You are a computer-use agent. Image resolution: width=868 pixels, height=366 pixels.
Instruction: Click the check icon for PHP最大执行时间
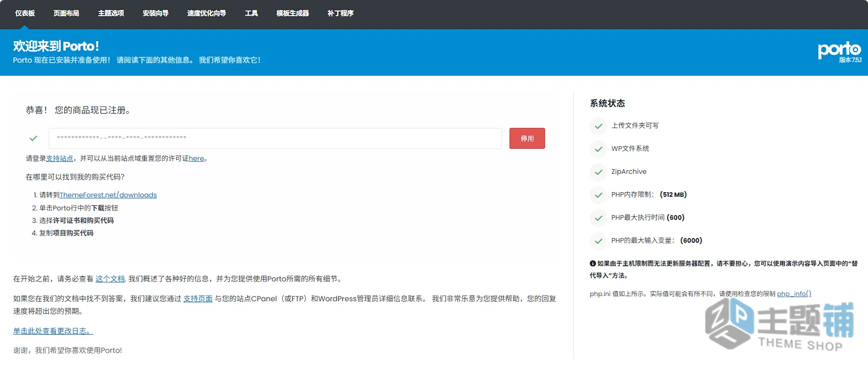[598, 218]
